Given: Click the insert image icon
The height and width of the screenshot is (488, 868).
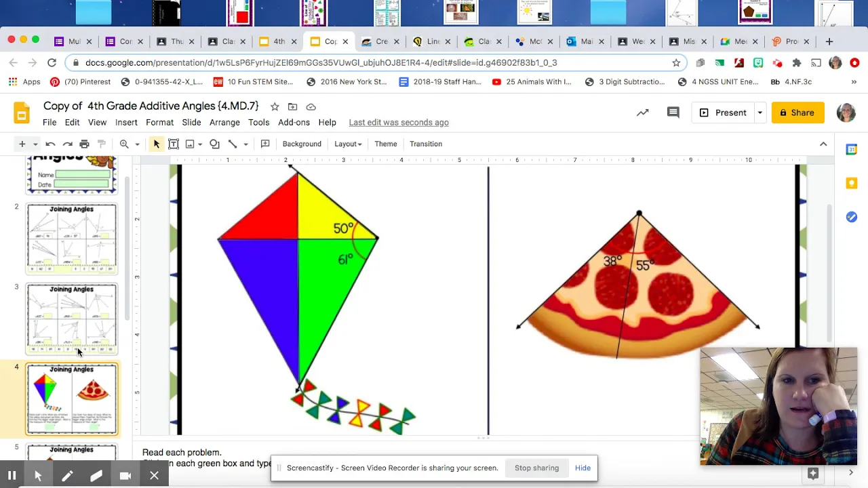Looking at the screenshot, I should pyautogui.click(x=190, y=144).
